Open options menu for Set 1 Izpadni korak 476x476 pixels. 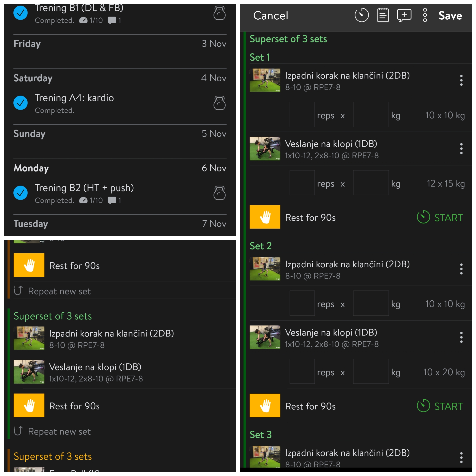coord(461,80)
